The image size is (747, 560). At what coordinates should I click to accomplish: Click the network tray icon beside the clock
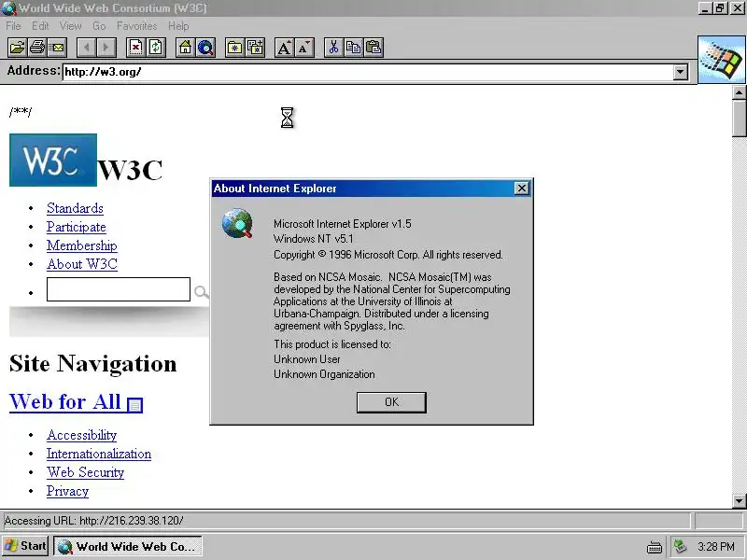click(x=680, y=546)
